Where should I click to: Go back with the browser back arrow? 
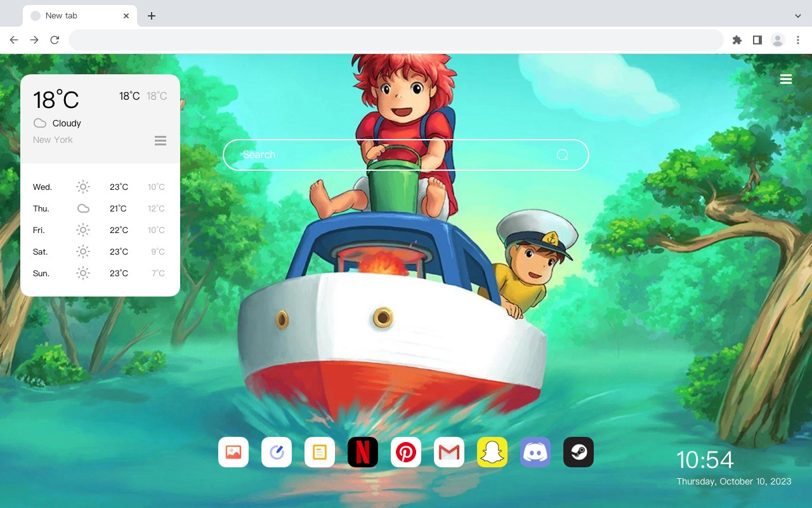(x=14, y=40)
